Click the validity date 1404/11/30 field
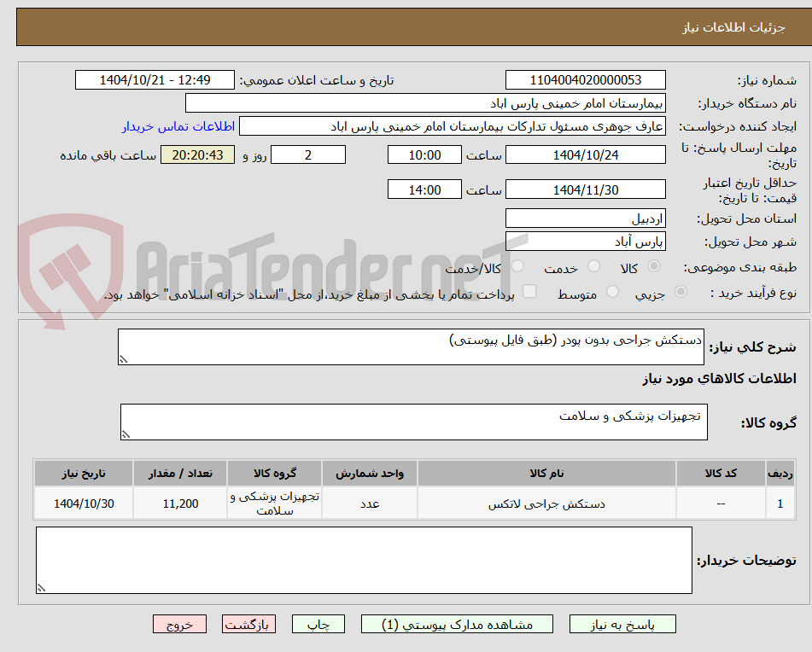Viewport: 812px width, 652px height. tap(585, 189)
